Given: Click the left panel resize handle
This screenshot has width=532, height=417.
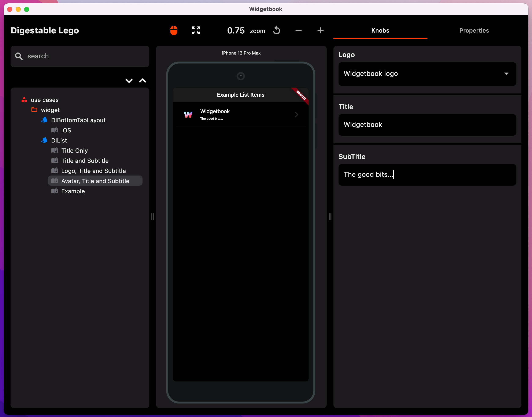Looking at the screenshot, I should pyautogui.click(x=153, y=217).
